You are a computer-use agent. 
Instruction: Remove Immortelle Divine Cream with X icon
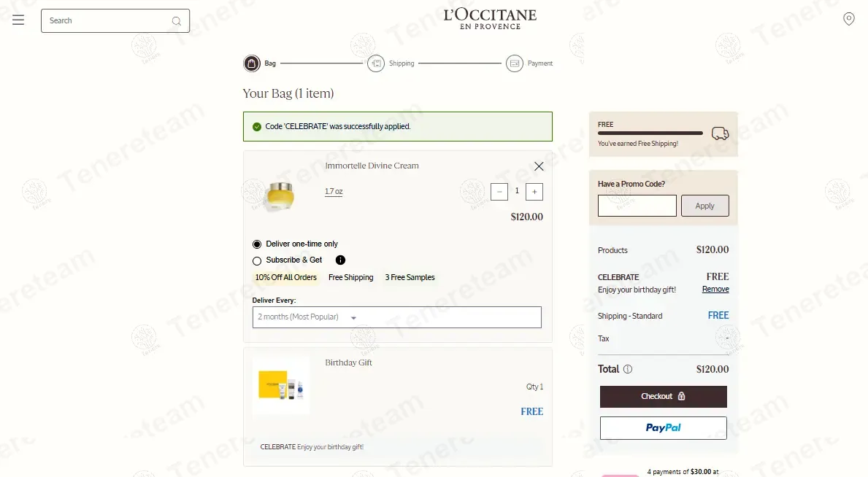pyautogui.click(x=539, y=166)
